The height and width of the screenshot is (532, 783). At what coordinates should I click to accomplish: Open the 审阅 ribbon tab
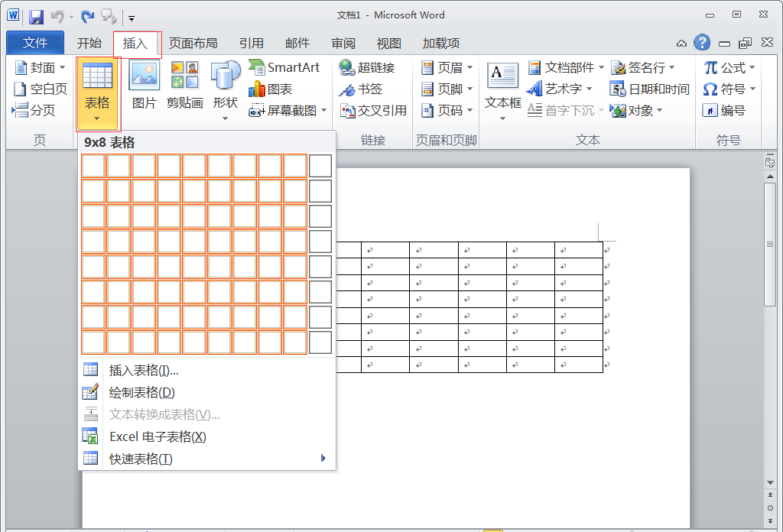343,44
